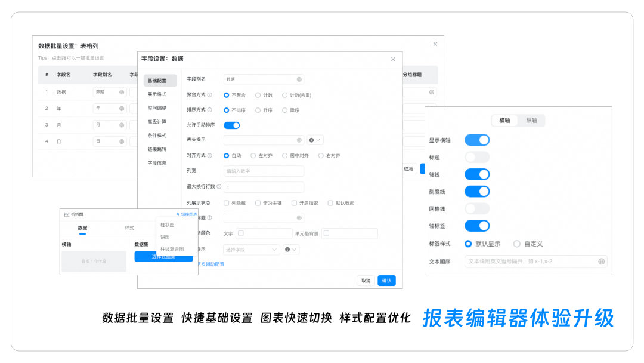
Task: Click globe icon in row 年 alias
Action: click(x=122, y=109)
